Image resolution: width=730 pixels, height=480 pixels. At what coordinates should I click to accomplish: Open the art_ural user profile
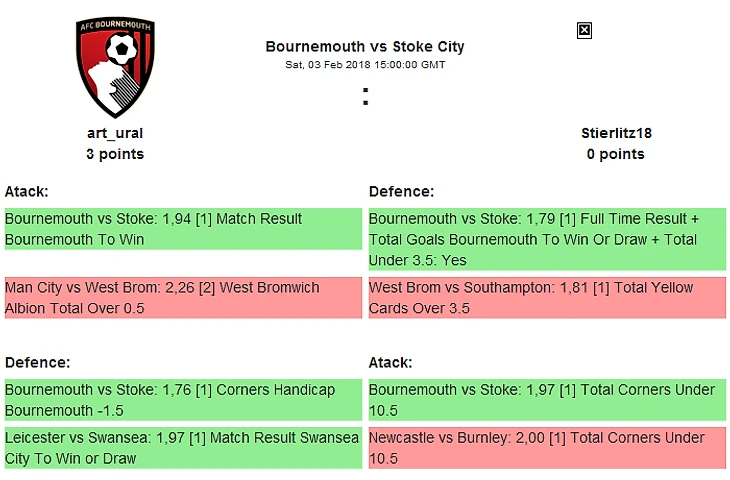click(x=115, y=133)
